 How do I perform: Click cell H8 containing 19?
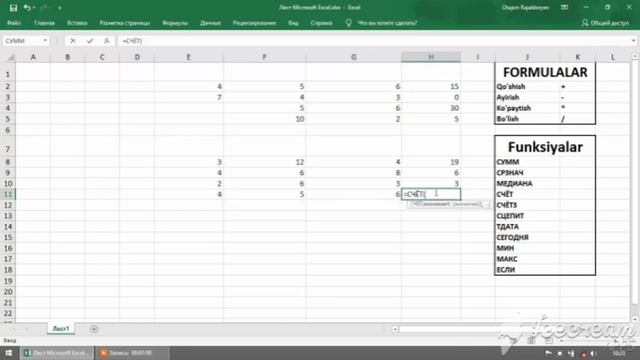point(431,162)
